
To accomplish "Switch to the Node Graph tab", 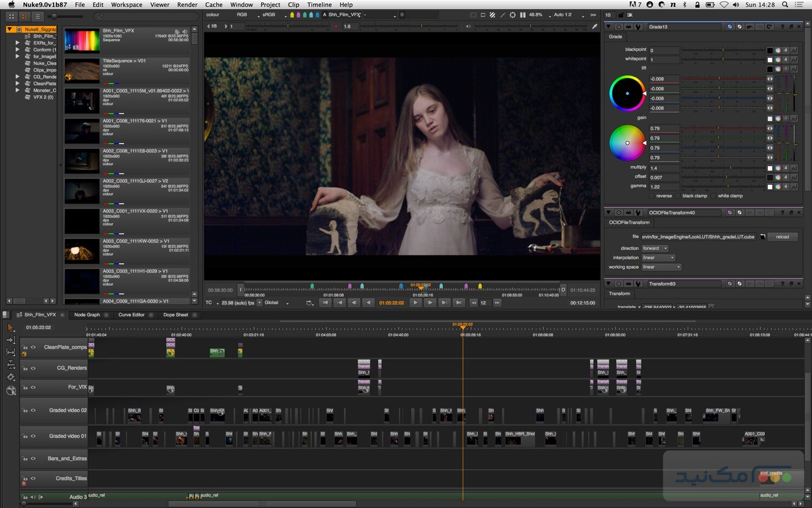I will 88,315.
